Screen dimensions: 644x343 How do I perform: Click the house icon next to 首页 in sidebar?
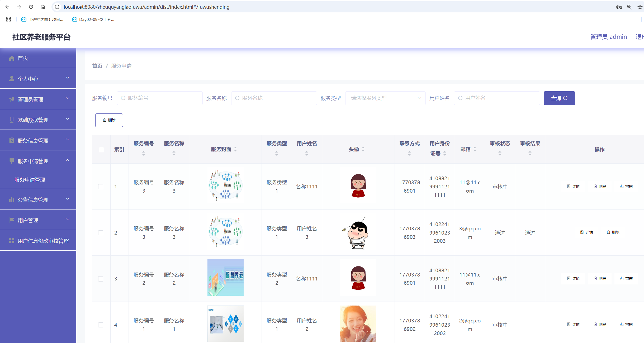(x=12, y=58)
